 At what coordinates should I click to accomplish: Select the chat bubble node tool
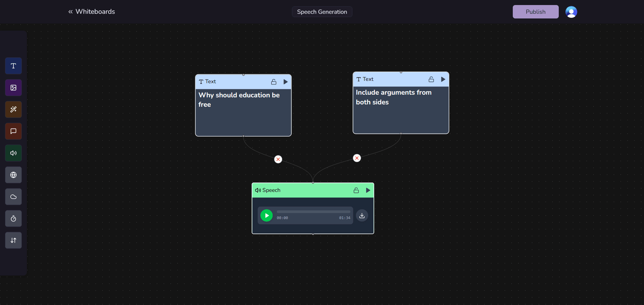pyautogui.click(x=13, y=131)
